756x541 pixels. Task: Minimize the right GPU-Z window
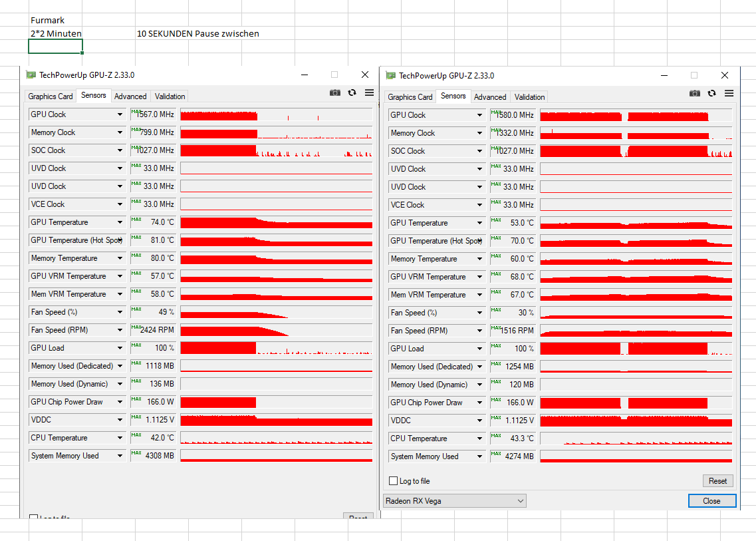point(664,76)
